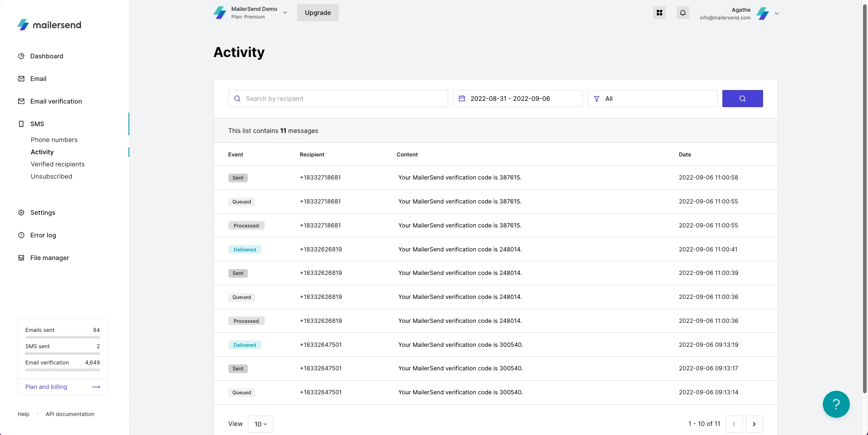The width and height of the screenshot is (868, 435).
Task: Run search with blue magnifier button
Action: [742, 99]
